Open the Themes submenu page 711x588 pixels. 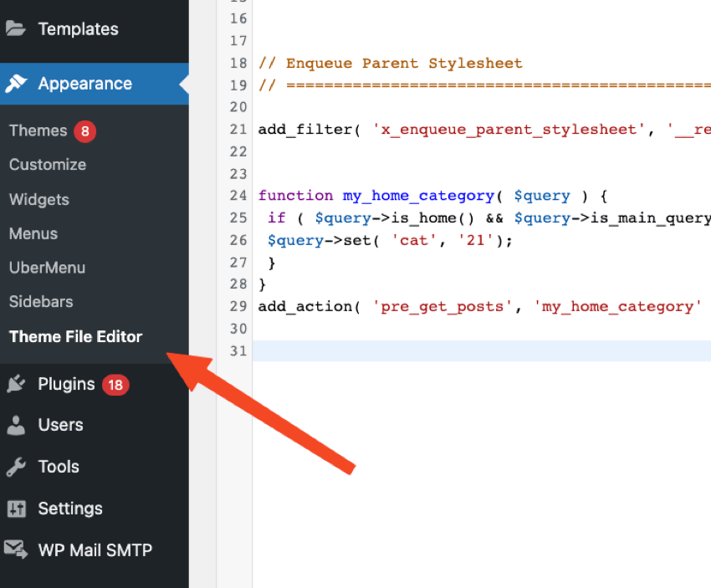tap(38, 130)
